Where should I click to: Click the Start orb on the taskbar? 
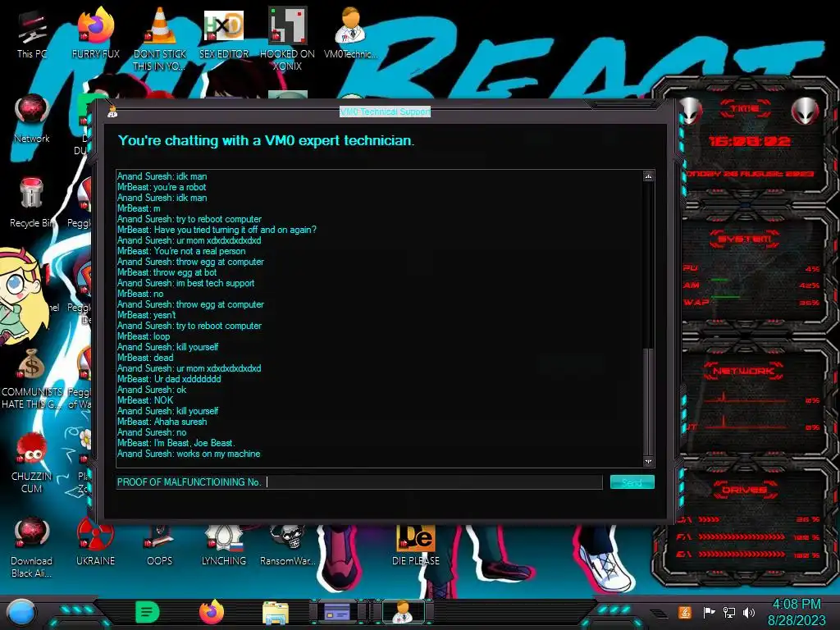point(21,612)
